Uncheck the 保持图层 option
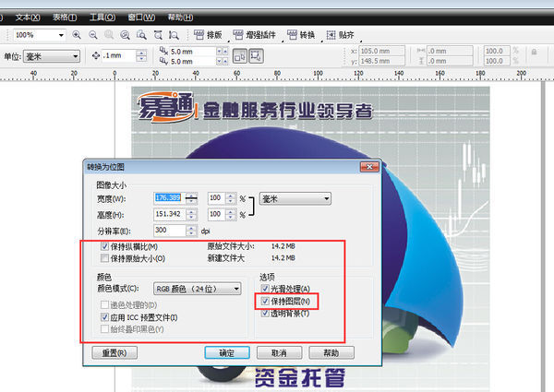This screenshot has width=554, height=392. click(265, 301)
